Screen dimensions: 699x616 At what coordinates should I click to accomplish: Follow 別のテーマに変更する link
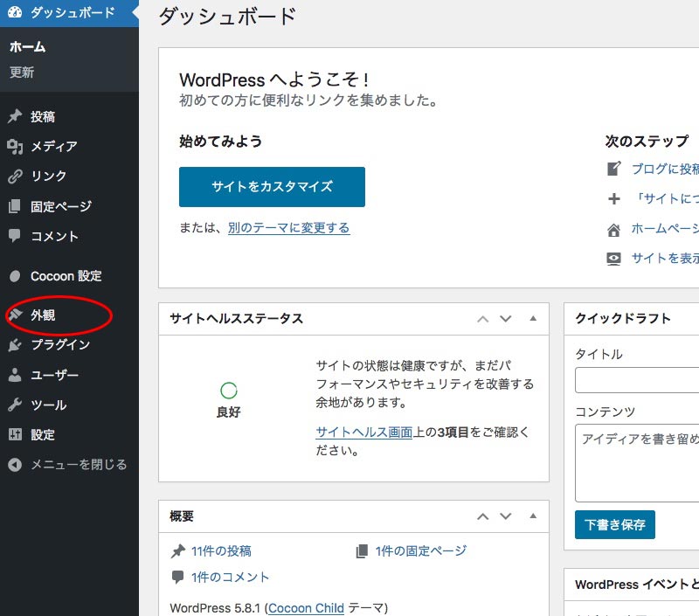(x=289, y=228)
